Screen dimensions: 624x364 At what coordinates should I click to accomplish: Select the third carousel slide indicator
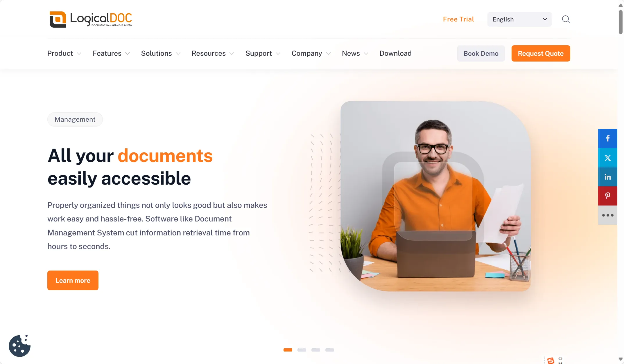pos(316,350)
